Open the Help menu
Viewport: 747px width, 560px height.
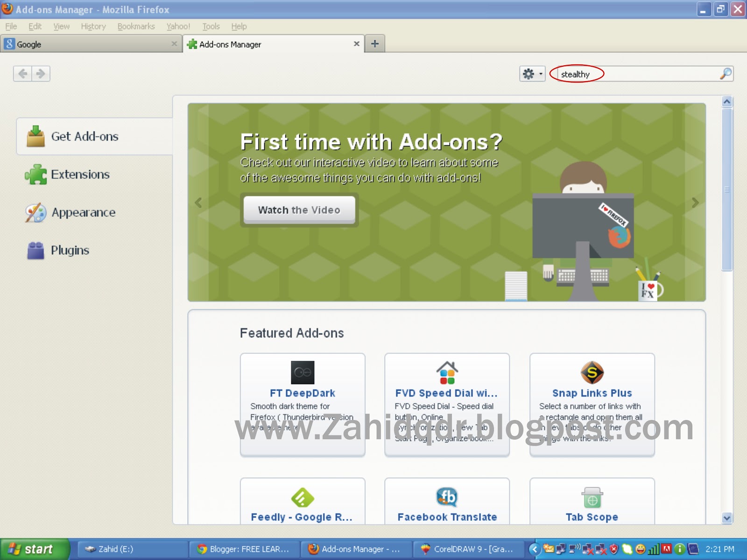pos(239,27)
